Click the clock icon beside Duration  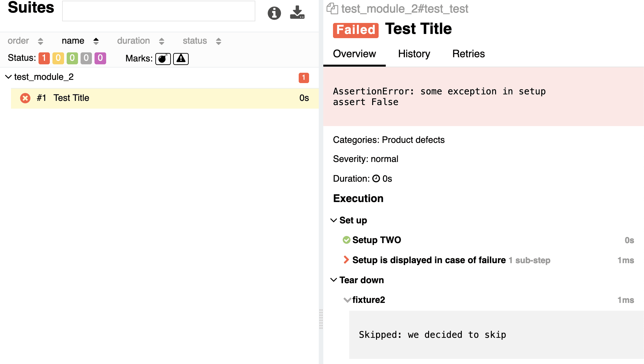[x=376, y=178]
